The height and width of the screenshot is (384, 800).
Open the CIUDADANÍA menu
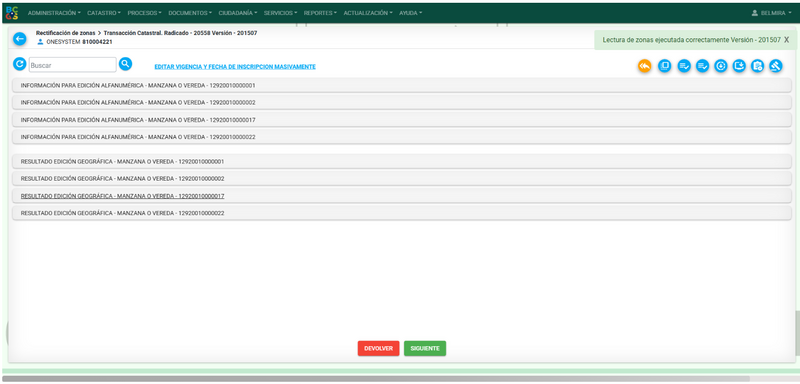[x=238, y=13]
